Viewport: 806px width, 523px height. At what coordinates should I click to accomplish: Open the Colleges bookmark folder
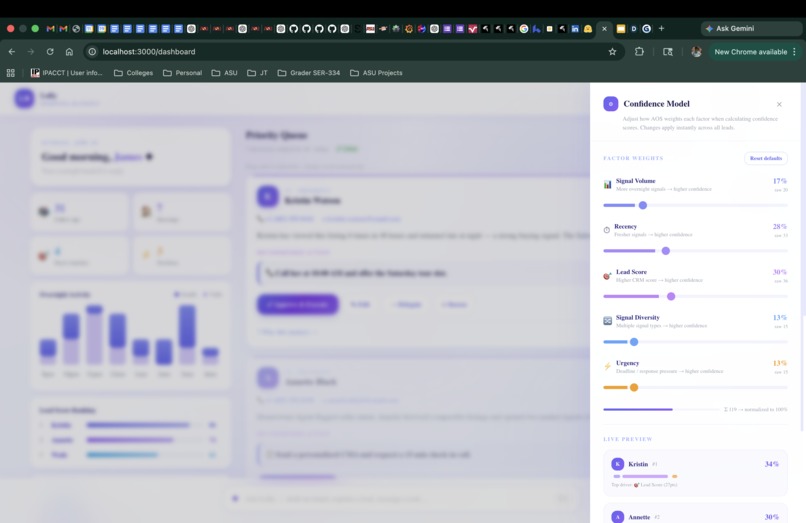pyautogui.click(x=134, y=73)
